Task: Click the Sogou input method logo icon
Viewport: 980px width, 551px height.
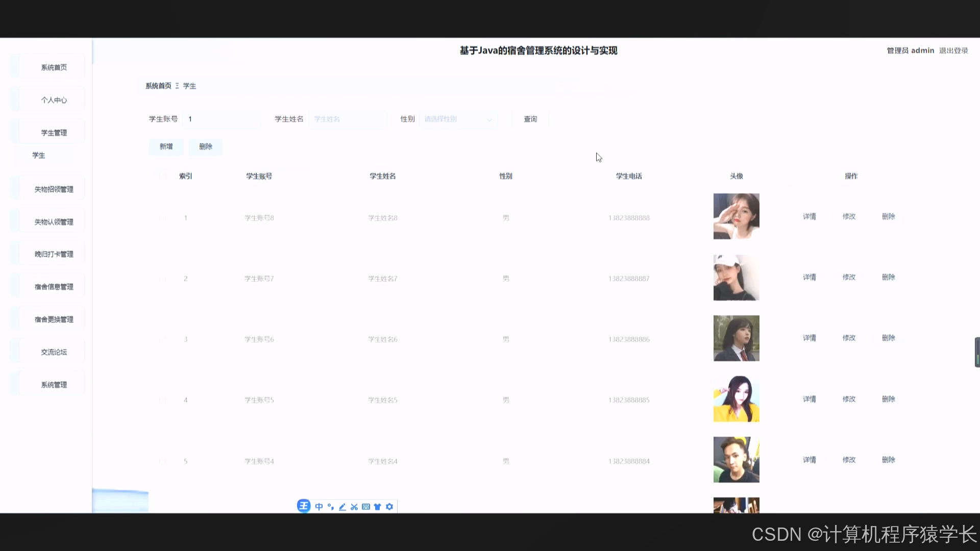Action: pos(304,506)
